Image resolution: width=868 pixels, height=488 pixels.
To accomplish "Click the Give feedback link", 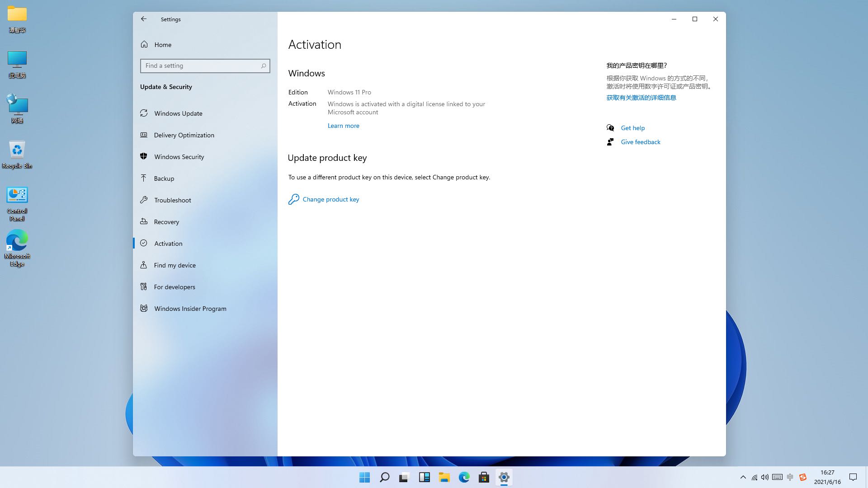I will [x=640, y=142].
